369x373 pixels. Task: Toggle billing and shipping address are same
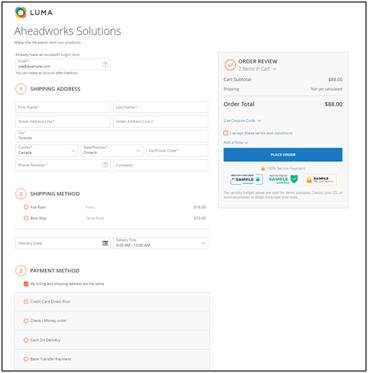26,284
